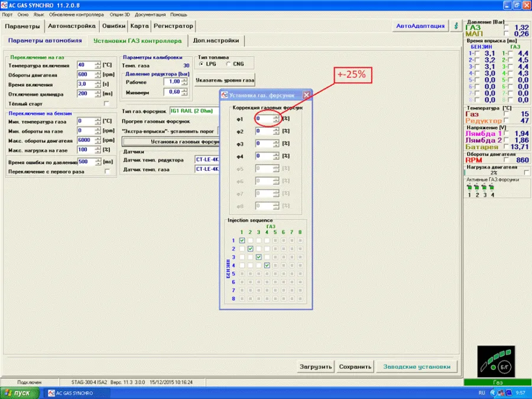This screenshot has width=532, height=399.
Task: Click the green Газ status indicator
Action: (497, 382)
